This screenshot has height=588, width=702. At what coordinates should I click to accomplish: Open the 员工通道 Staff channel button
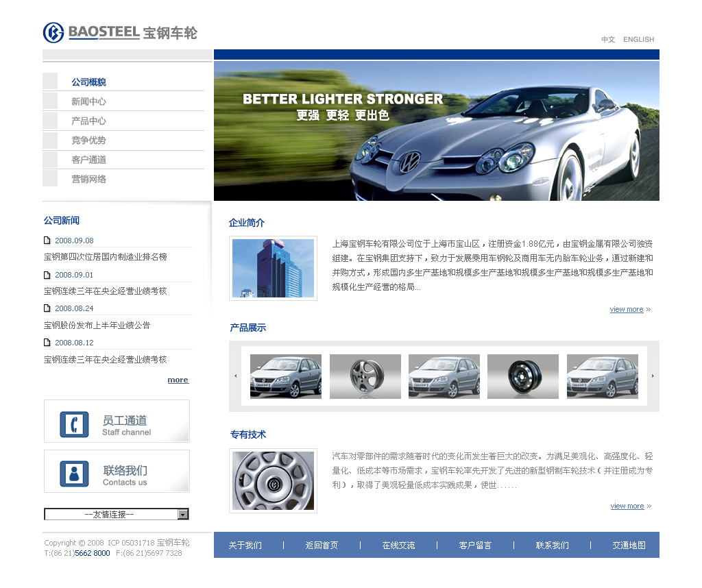(117, 421)
